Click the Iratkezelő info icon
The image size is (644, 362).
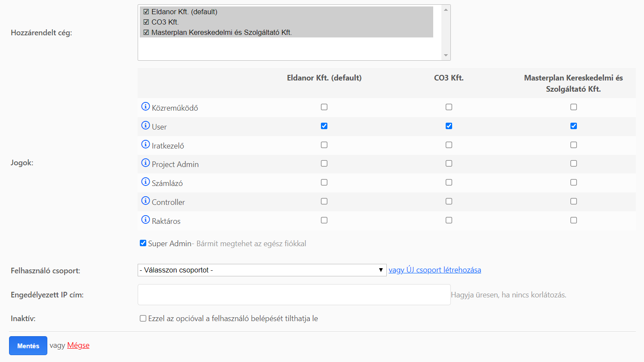[x=145, y=144]
